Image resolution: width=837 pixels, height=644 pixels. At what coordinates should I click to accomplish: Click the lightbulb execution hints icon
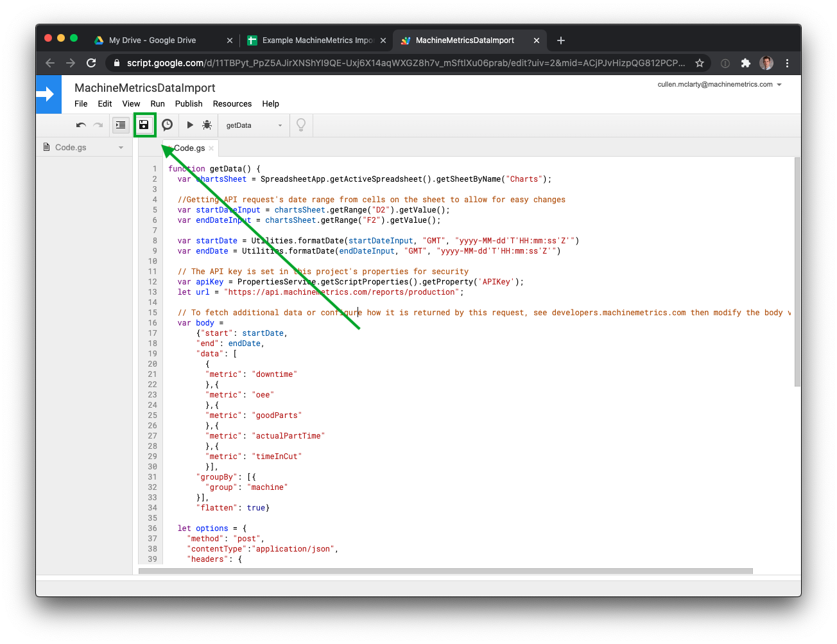301,125
